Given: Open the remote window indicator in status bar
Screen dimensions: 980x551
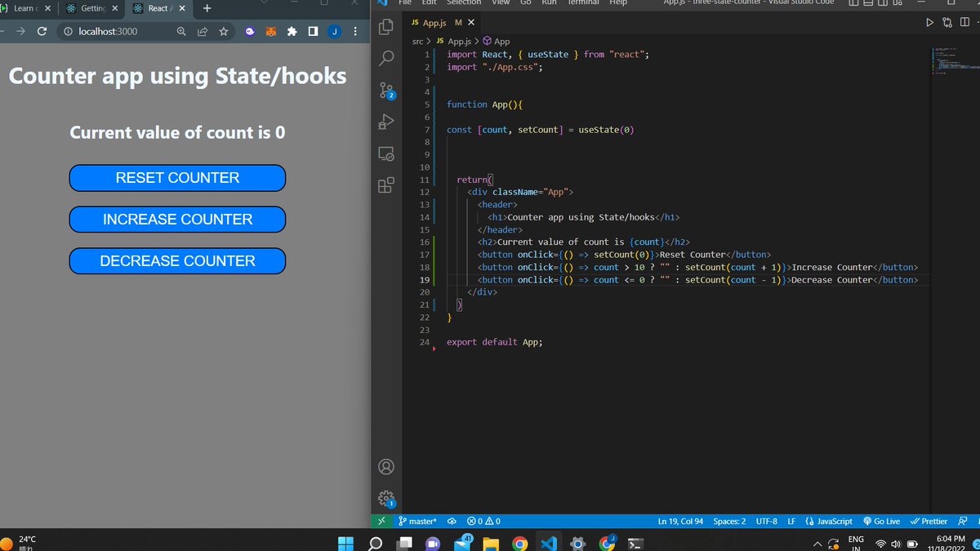Looking at the screenshot, I should [x=381, y=521].
